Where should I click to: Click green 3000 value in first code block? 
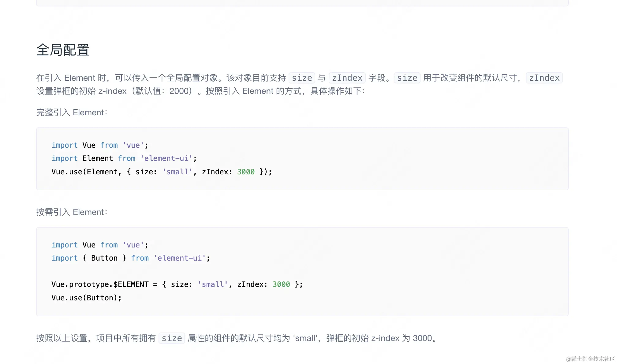[246, 172]
